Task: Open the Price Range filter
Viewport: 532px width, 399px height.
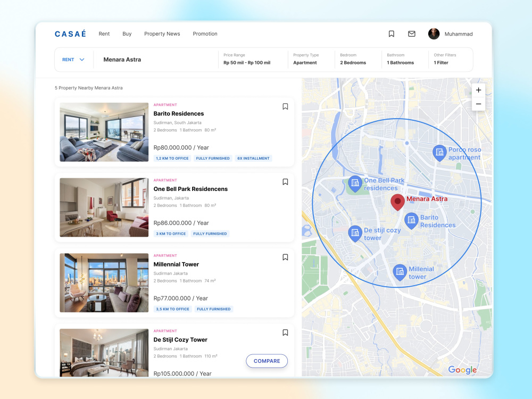Action: pos(247,60)
